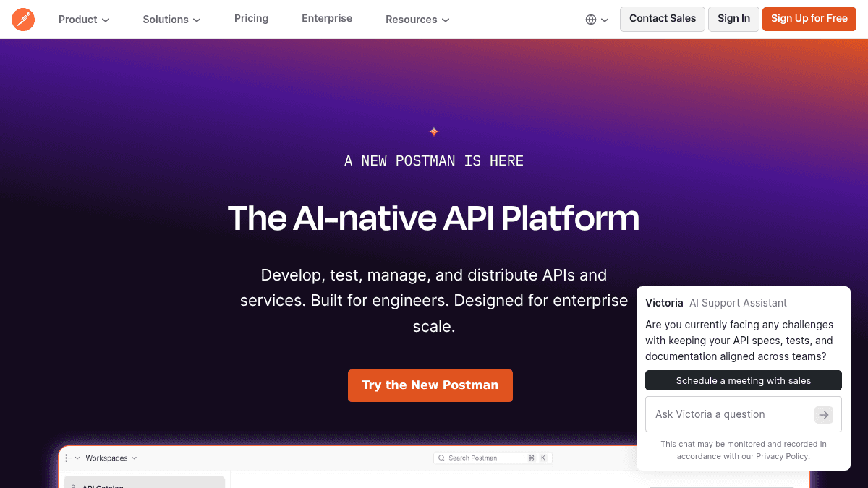Expand the Solutions dropdown
The width and height of the screenshot is (868, 488).
click(171, 20)
